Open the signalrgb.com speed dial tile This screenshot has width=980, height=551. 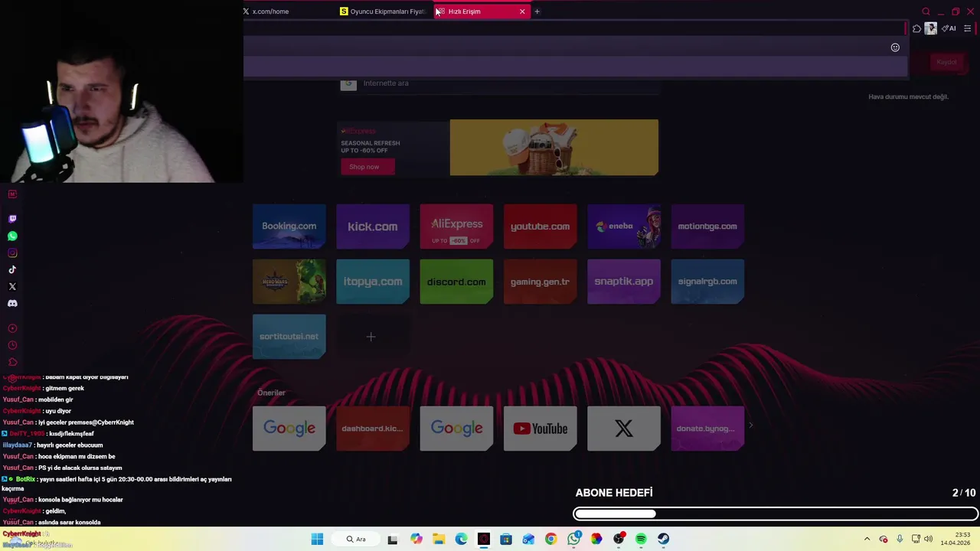coord(707,282)
